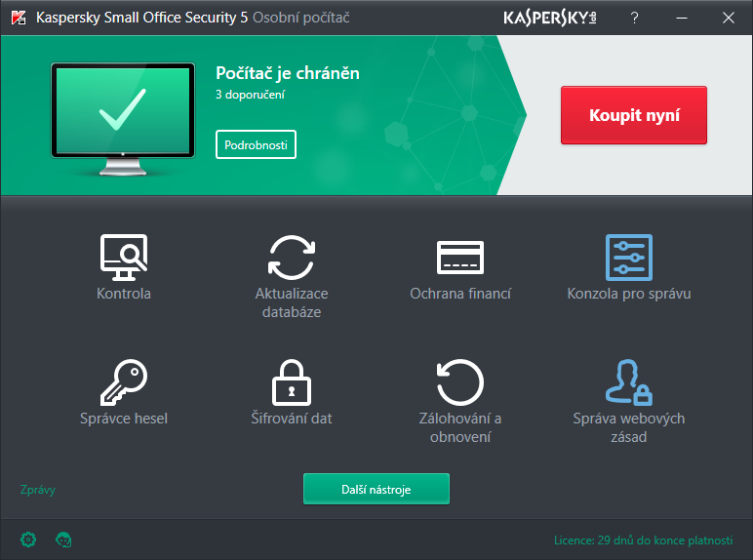The image size is (753, 560).
Task: Start Aktualizace databáze update icon
Action: (x=292, y=258)
